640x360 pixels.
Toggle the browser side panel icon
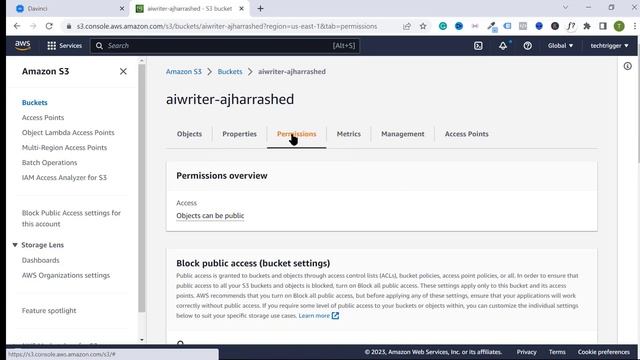pyautogui.click(x=603, y=26)
